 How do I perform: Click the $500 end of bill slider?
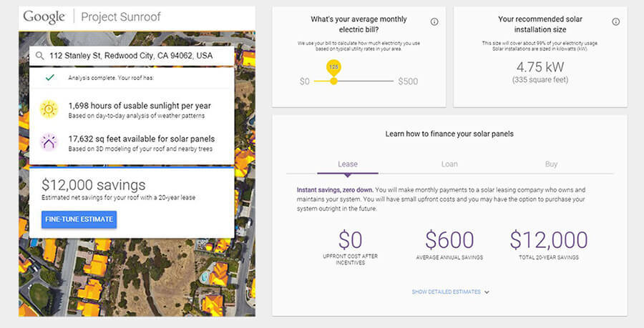(407, 81)
